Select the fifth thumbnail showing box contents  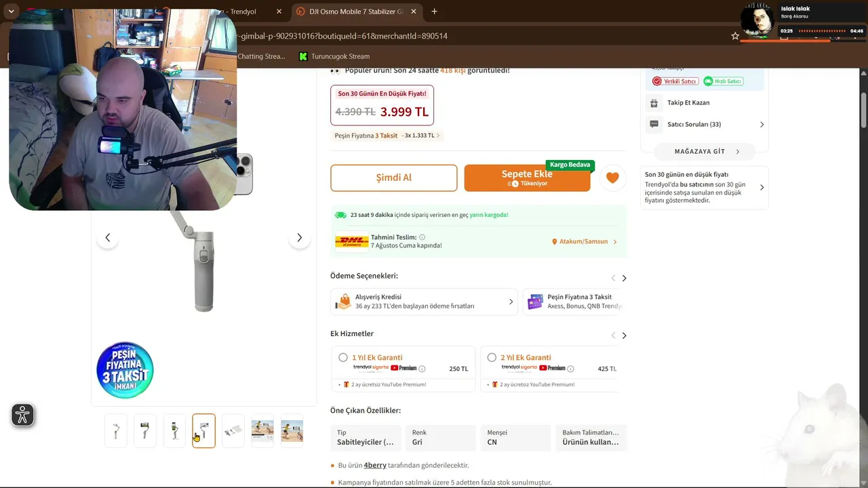click(233, 431)
